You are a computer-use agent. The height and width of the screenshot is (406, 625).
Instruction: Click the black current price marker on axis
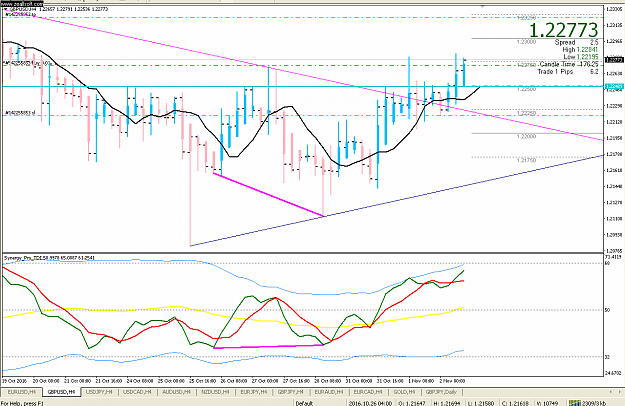614,60
